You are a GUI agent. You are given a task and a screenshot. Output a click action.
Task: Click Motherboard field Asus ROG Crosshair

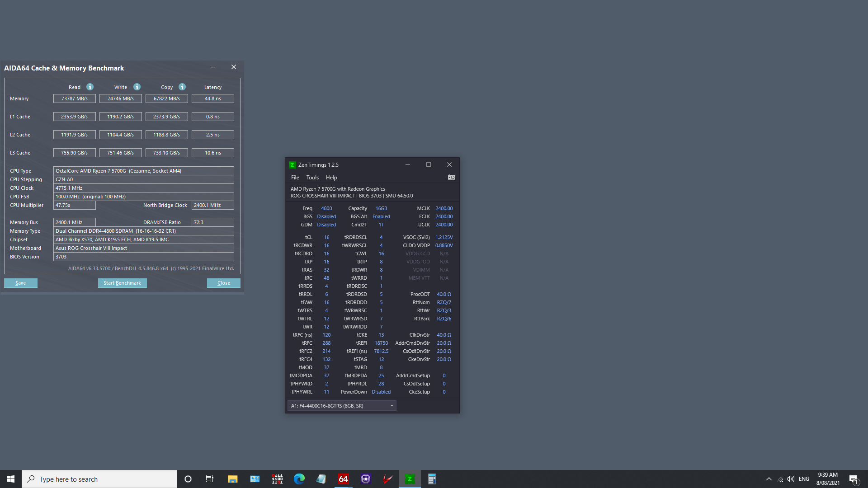[x=144, y=248]
